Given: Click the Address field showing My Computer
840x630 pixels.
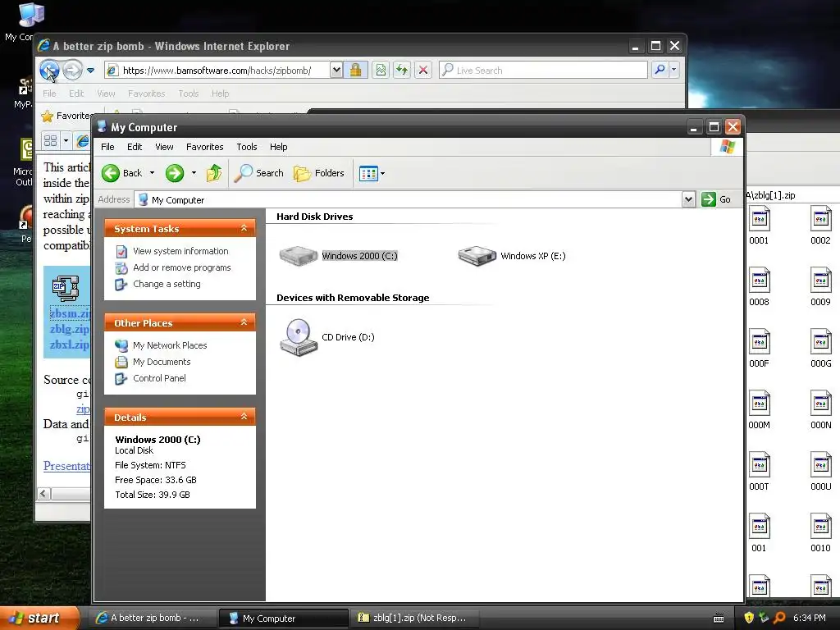Looking at the screenshot, I should 409,200.
